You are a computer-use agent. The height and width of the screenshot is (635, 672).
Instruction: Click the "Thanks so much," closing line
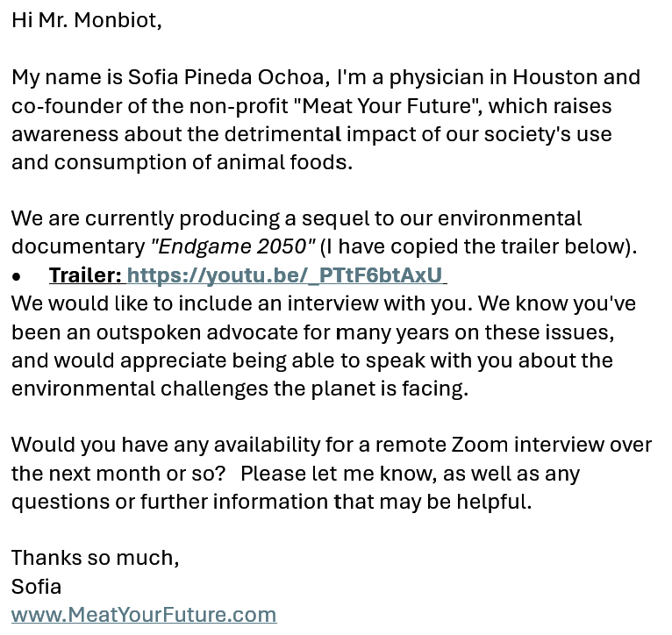pos(95,558)
